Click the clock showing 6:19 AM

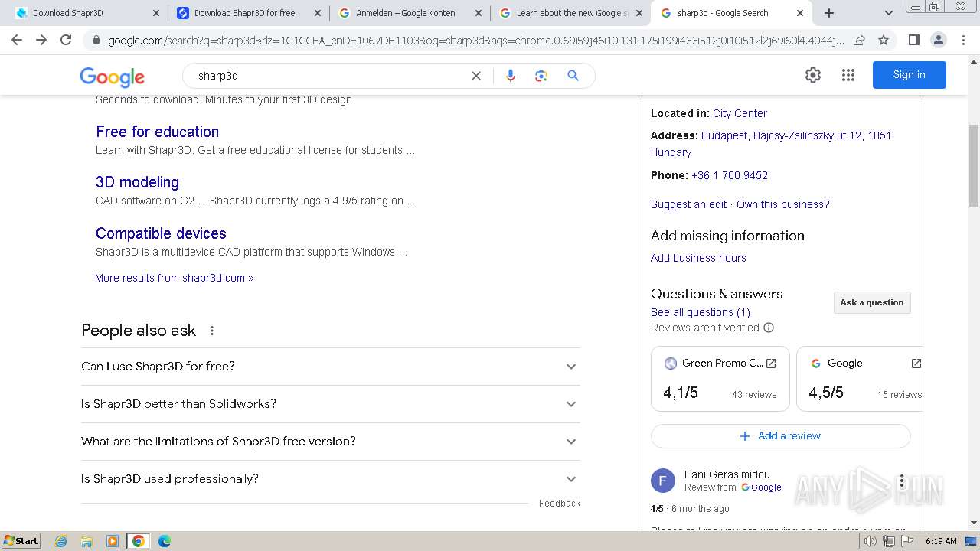941,541
